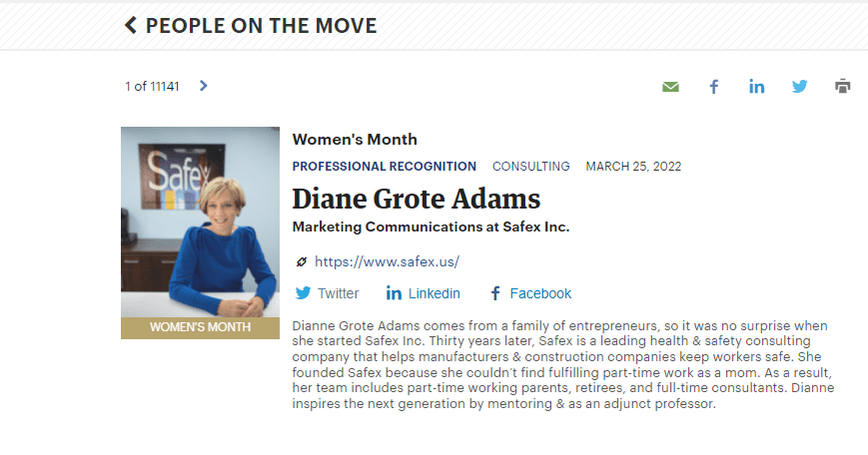Share on Twitter using the top share icon
Image resolution: width=868 pixels, height=455 pixels.
tap(800, 87)
